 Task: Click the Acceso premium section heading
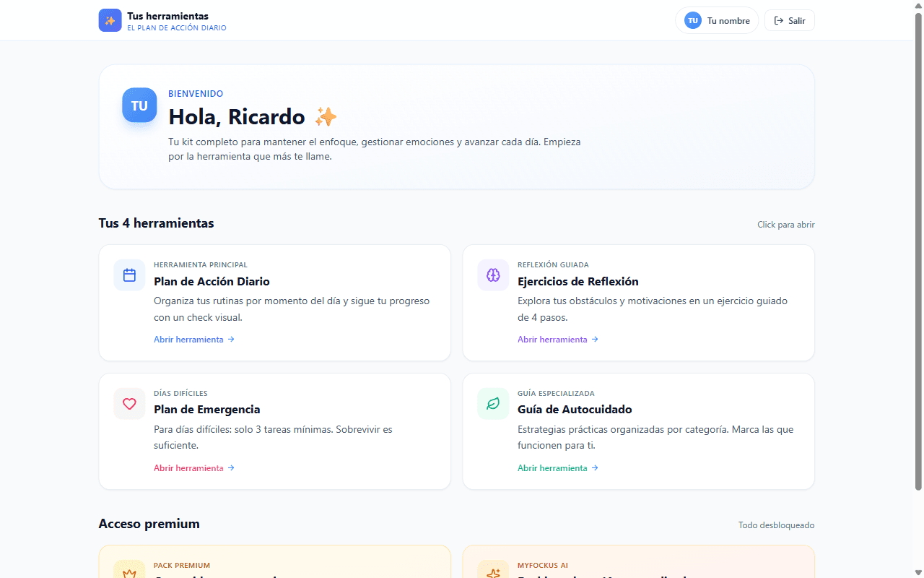[149, 524]
